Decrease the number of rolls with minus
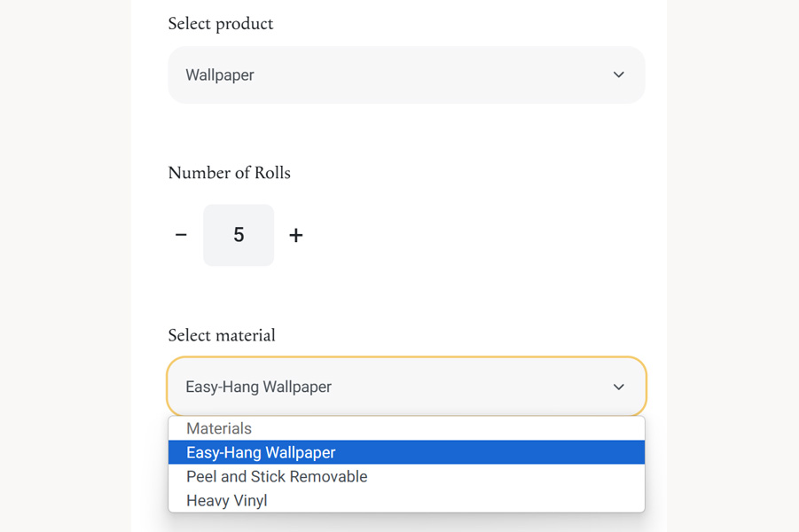The height and width of the screenshot is (532, 799). coord(181,235)
